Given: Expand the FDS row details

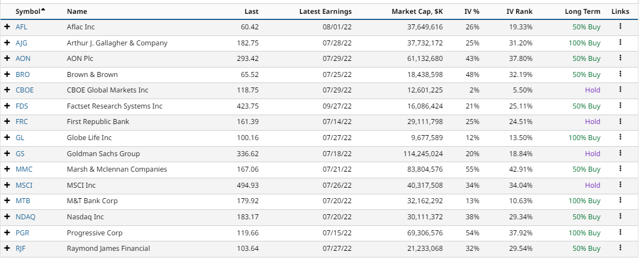Looking at the screenshot, I should (x=7, y=106).
